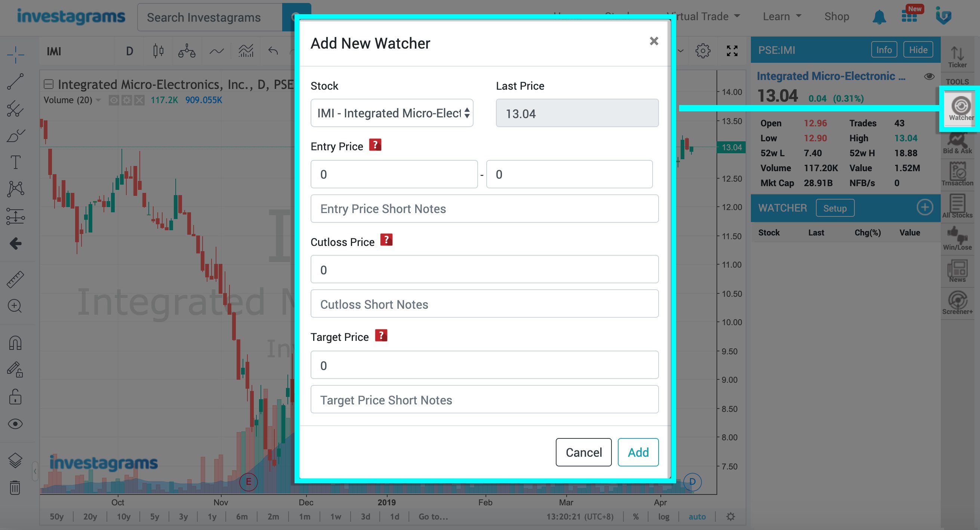This screenshot has height=530, width=980.
Task: Click the Cancel button
Action: (x=583, y=452)
